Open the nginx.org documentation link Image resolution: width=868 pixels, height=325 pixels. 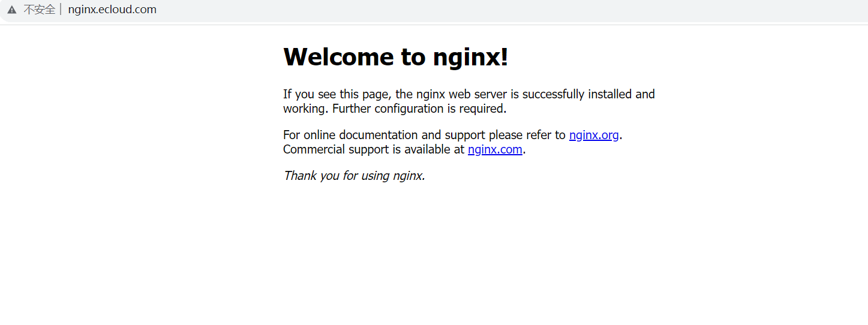coord(594,135)
